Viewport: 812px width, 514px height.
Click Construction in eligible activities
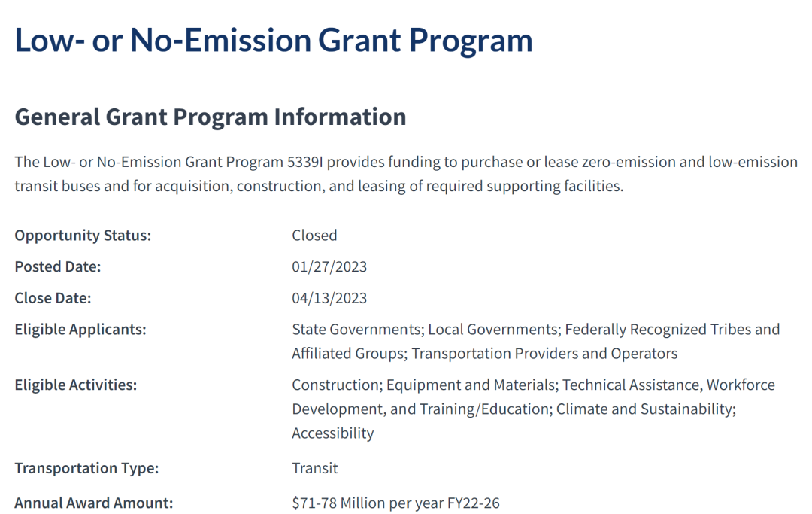[337, 385]
